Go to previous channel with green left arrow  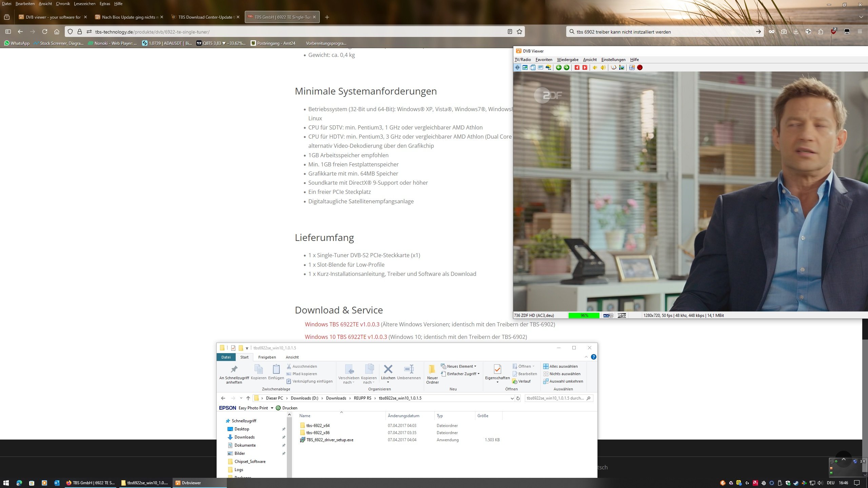559,67
